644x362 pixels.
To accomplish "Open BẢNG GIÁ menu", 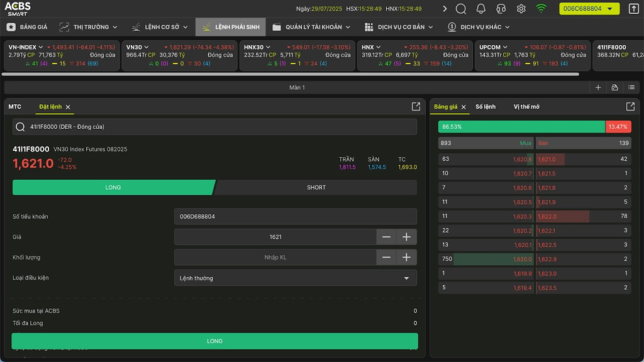I will pyautogui.click(x=27, y=27).
